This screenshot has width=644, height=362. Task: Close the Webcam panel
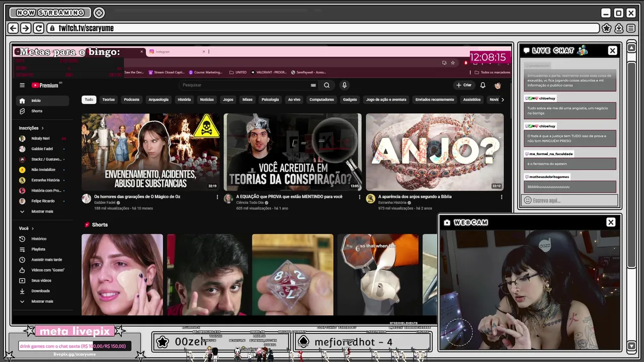point(611,222)
